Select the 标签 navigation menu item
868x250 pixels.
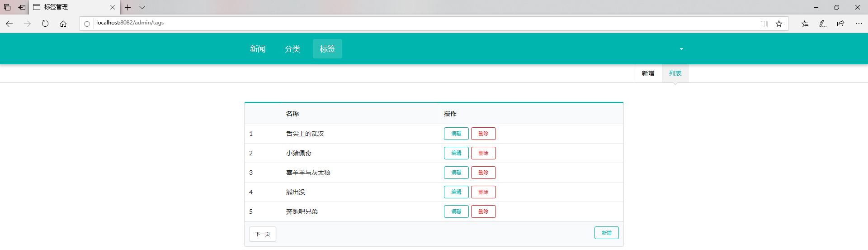[x=327, y=49]
